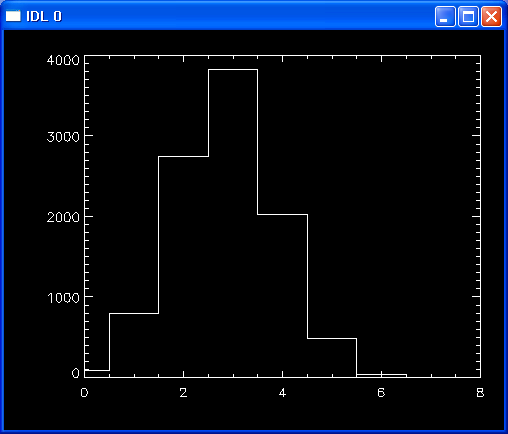Click the histogram bar top centered at 4
The height and width of the screenshot is (434, 508).
click(282, 214)
